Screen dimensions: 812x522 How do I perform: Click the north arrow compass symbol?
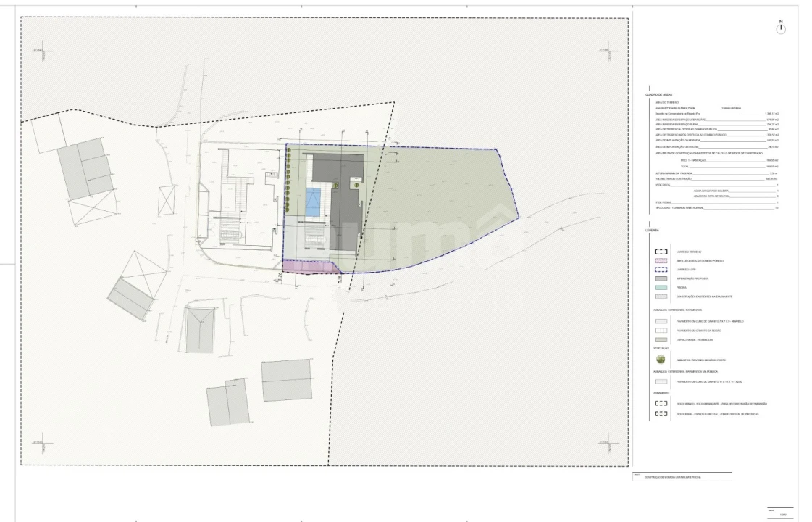[780, 27]
